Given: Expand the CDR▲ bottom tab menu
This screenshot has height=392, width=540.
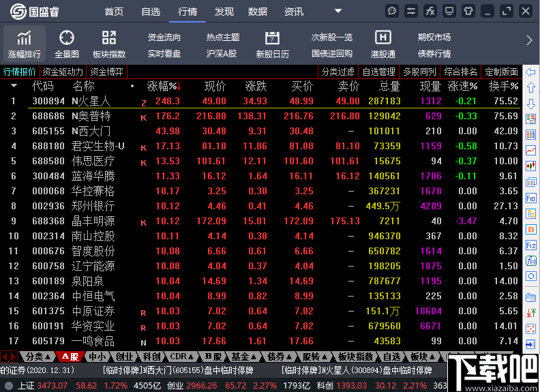Looking at the screenshot, I should click(182, 357).
